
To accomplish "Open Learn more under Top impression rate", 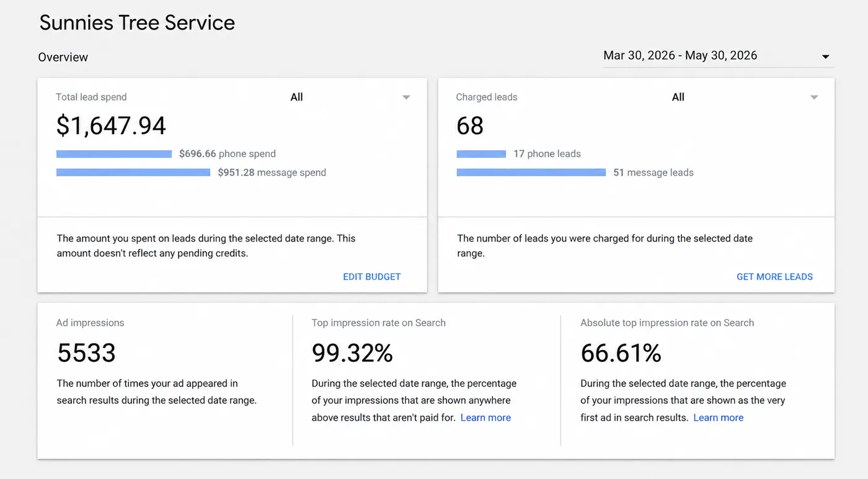I will pyautogui.click(x=485, y=418).
